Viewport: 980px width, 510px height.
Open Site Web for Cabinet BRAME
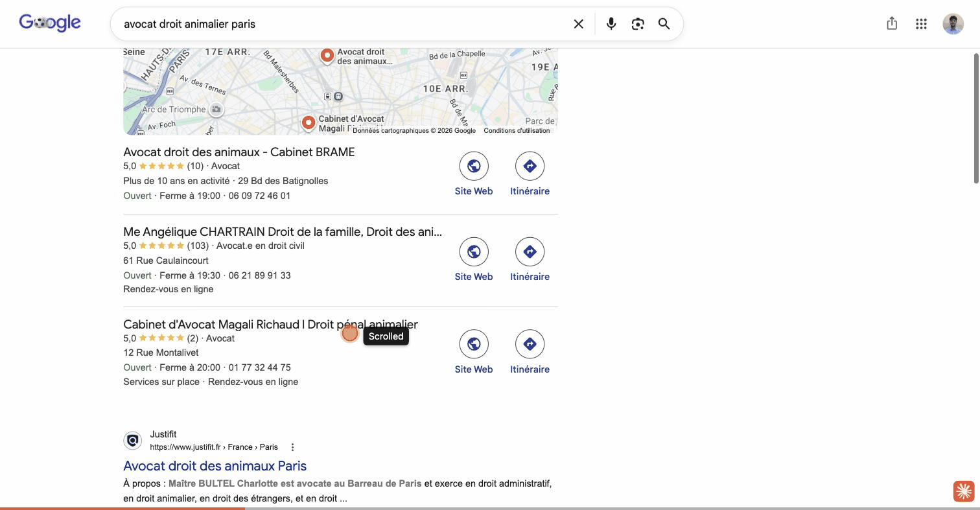point(474,174)
